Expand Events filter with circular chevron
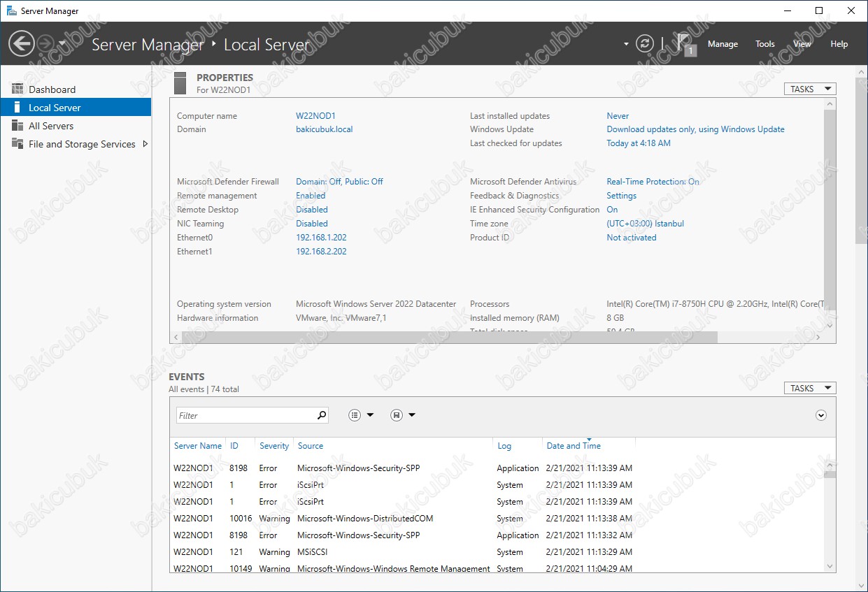868x592 pixels. pos(821,415)
